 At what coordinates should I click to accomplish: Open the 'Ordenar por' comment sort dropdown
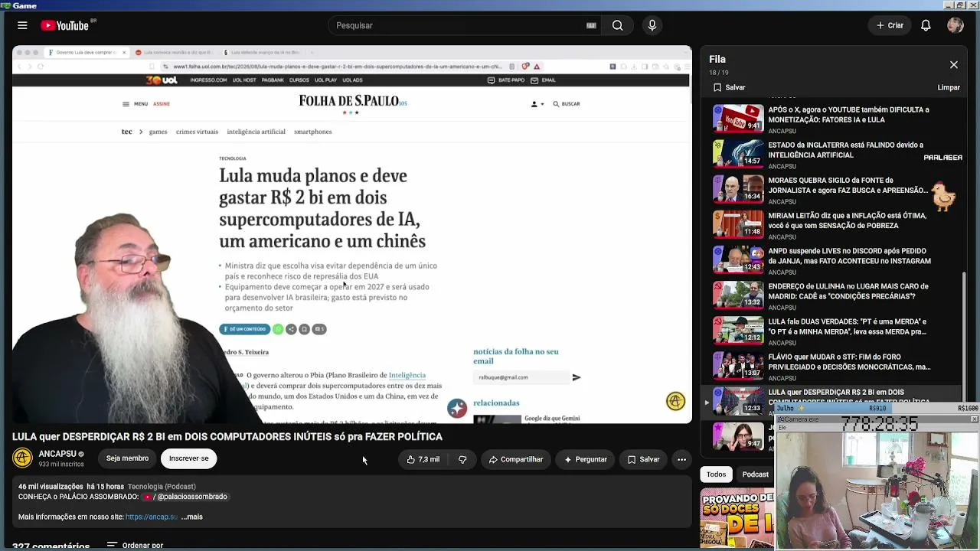click(x=136, y=545)
